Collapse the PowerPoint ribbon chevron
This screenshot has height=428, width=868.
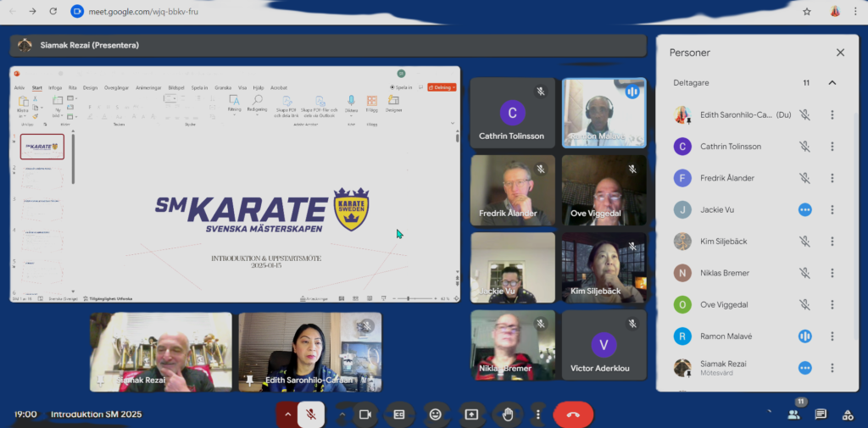pyautogui.click(x=453, y=124)
